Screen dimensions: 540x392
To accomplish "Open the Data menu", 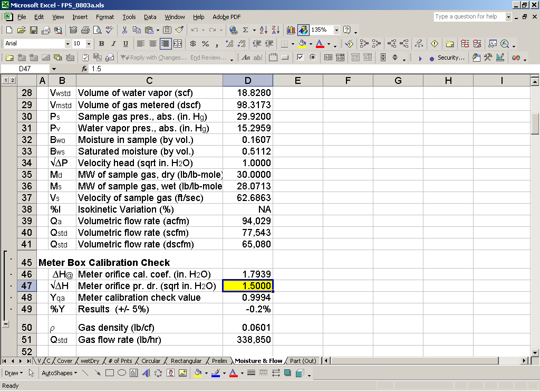I will 150,17.
